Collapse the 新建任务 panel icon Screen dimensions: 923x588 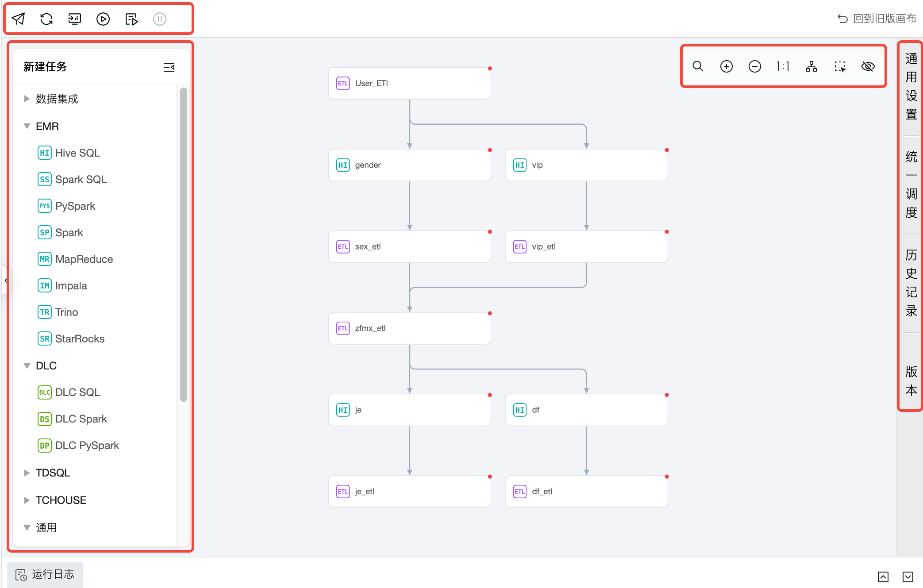[169, 67]
